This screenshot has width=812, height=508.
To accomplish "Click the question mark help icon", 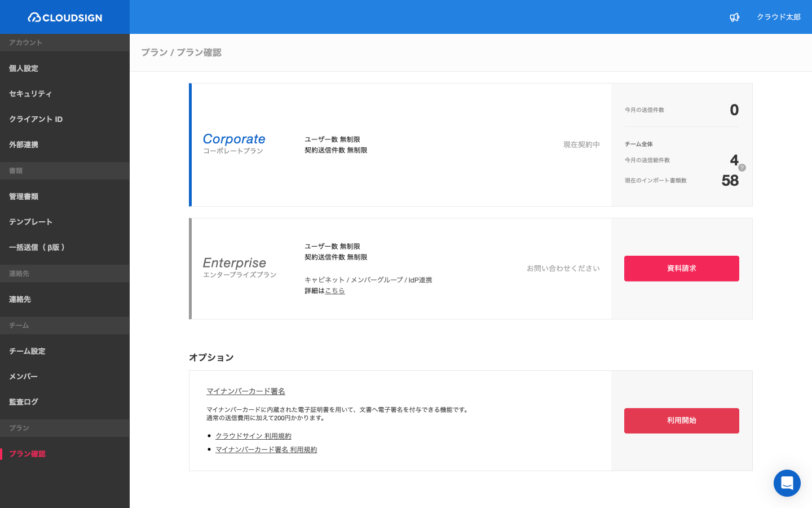I will point(742,168).
